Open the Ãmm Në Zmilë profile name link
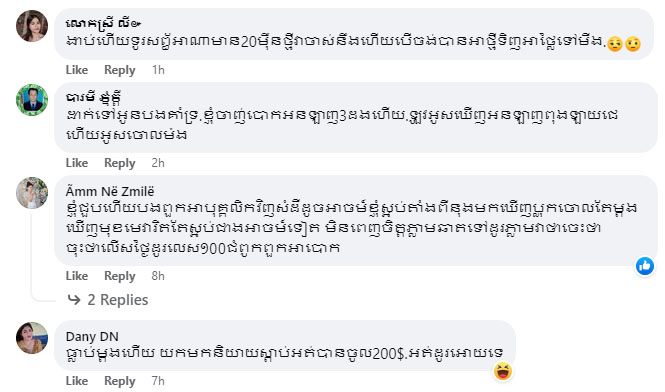Viewport: 665px width, 392px height. coord(110,192)
